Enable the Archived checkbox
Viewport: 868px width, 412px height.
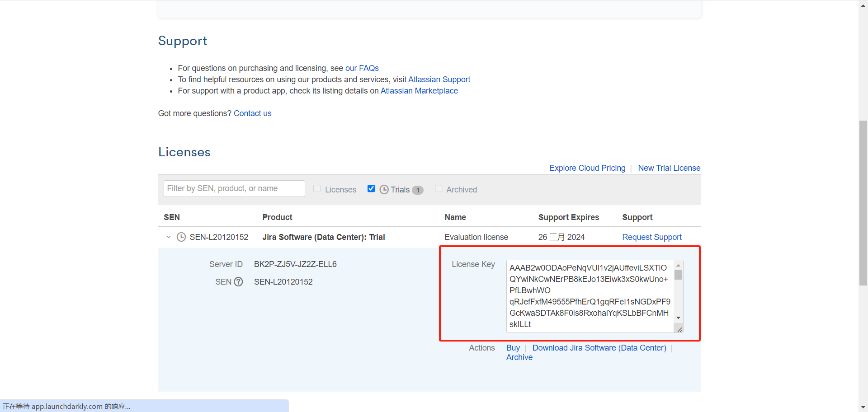point(439,189)
